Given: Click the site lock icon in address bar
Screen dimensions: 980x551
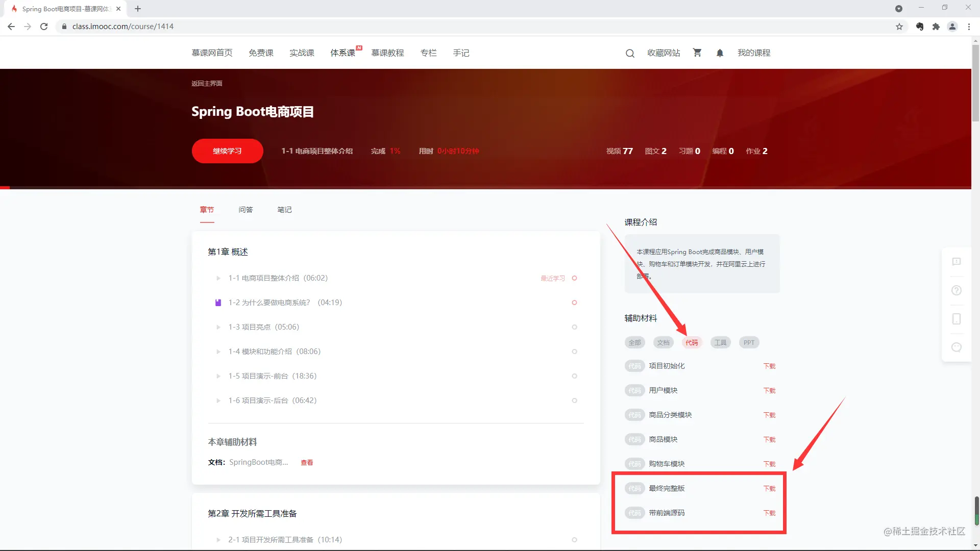Looking at the screenshot, I should pos(64,27).
